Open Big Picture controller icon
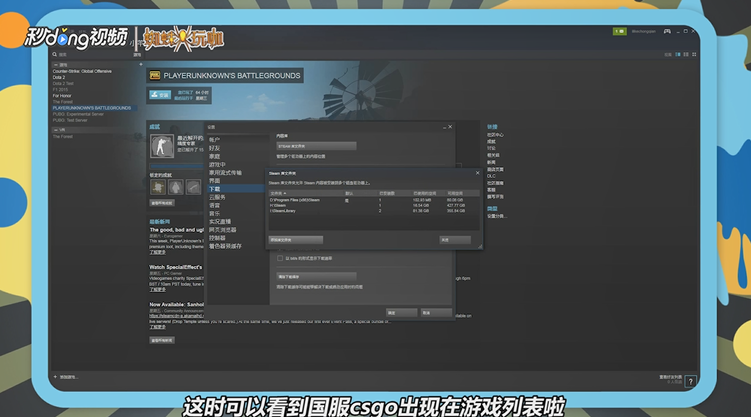 (x=667, y=32)
